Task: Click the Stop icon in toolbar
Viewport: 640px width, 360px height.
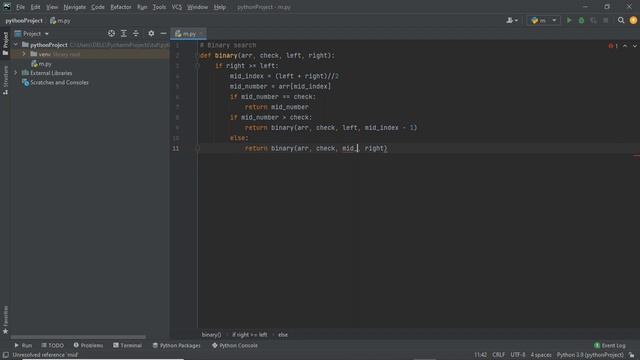Action: [606, 20]
